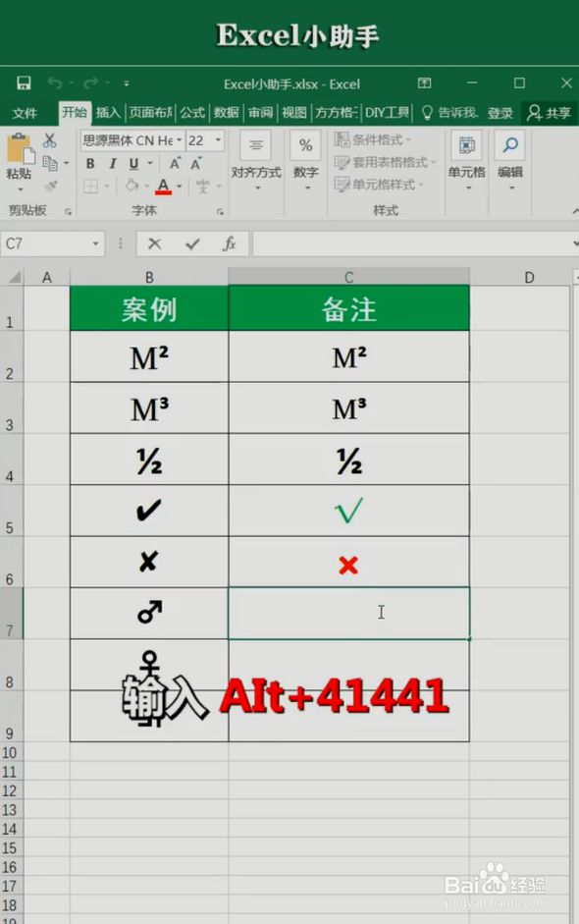Screen dimensions: 579x924
Task: Switch to the 开始 (Home) tab
Action: (x=75, y=112)
